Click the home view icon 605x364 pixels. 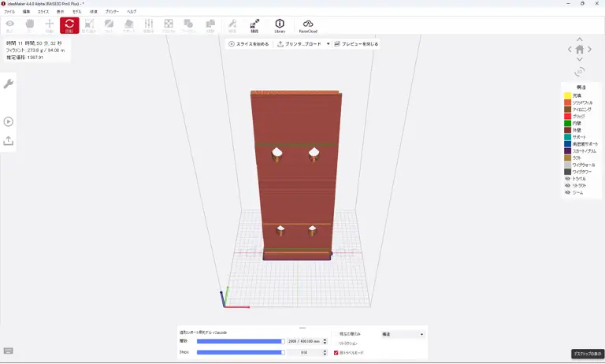580,49
